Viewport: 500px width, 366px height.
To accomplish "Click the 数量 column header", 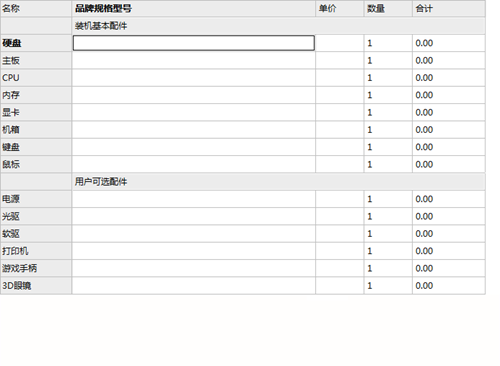I will point(388,8).
